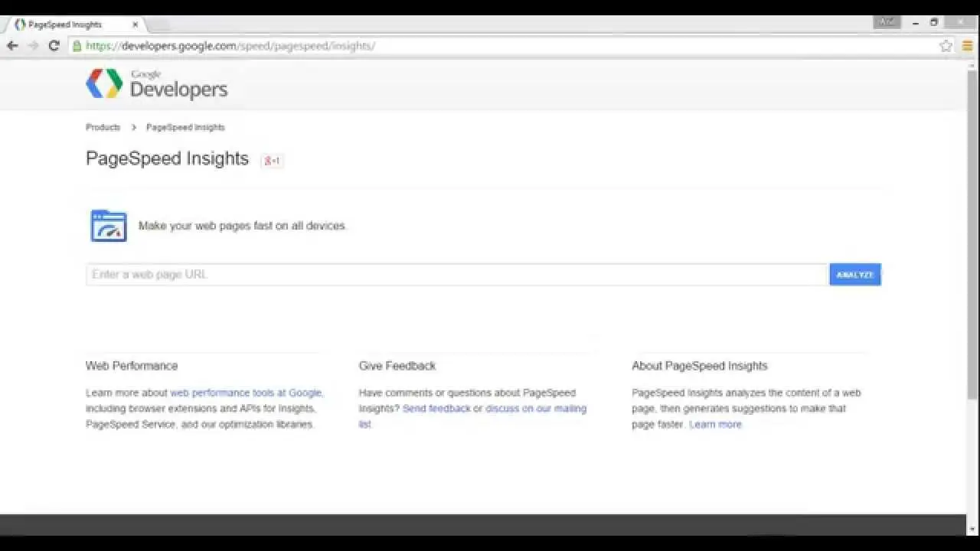Click the browser Forward arrow
The image size is (980, 551).
point(33,46)
